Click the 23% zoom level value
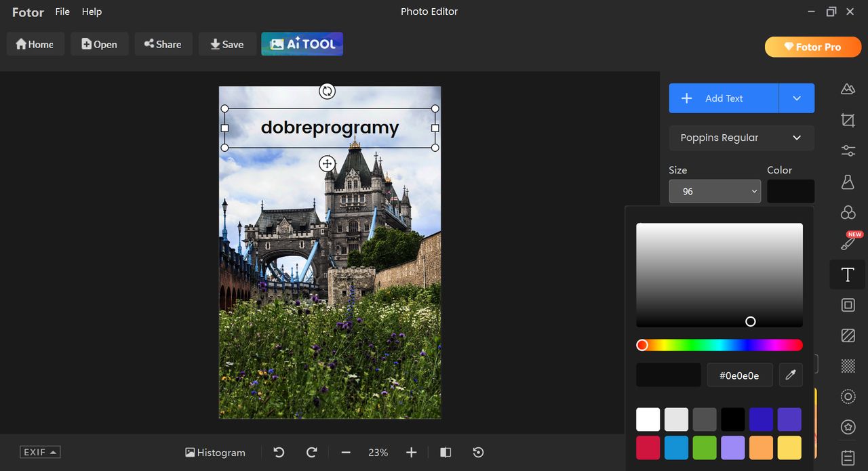The height and width of the screenshot is (471, 868). 378,452
